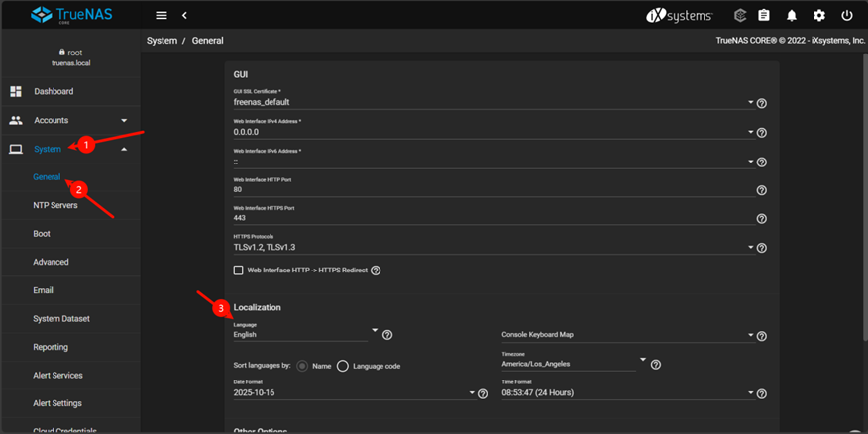Open Language dropdown showing English
Viewport: 868px width, 434px height.
click(305, 334)
